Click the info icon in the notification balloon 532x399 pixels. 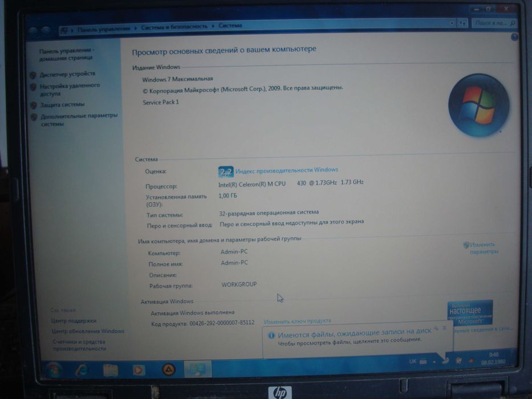pyautogui.click(x=271, y=336)
